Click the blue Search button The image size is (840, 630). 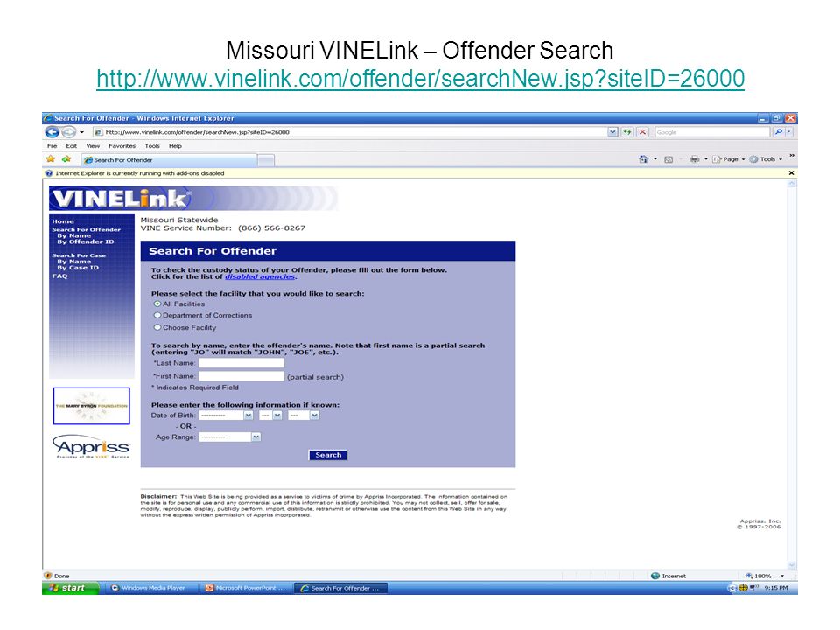[x=328, y=455]
